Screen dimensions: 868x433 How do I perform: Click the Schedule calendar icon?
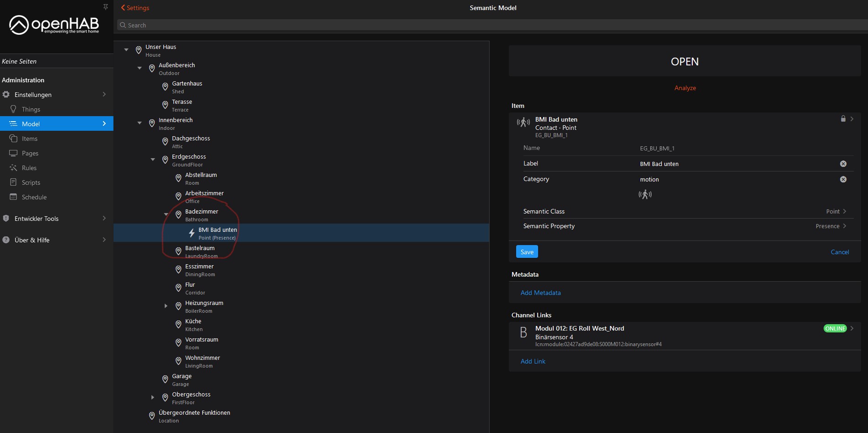tap(13, 197)
